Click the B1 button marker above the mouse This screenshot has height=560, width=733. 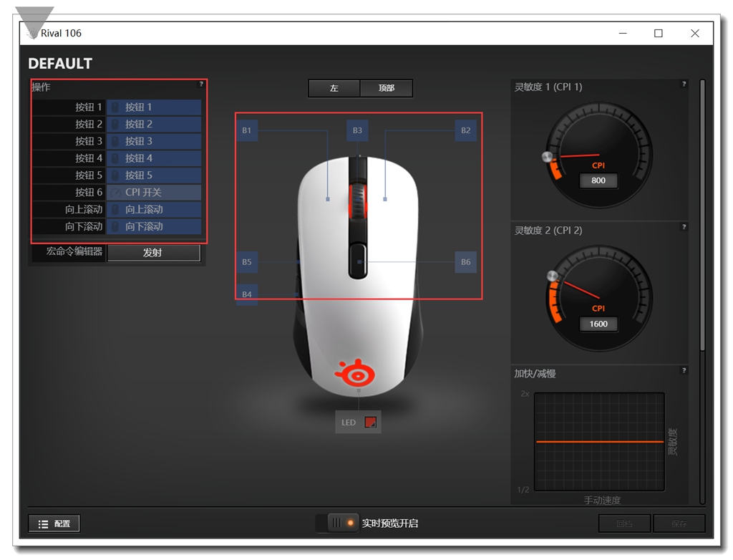pyautogui.click(x=246, y=131)
